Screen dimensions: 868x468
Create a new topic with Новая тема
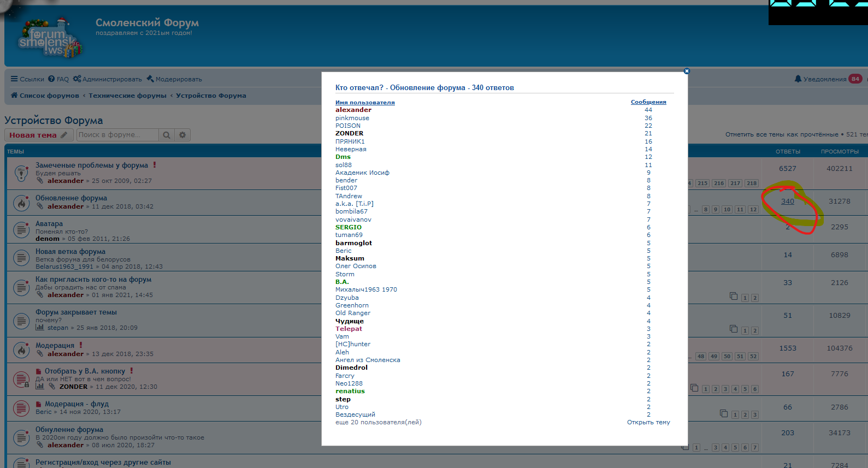[x=39, y=135]
